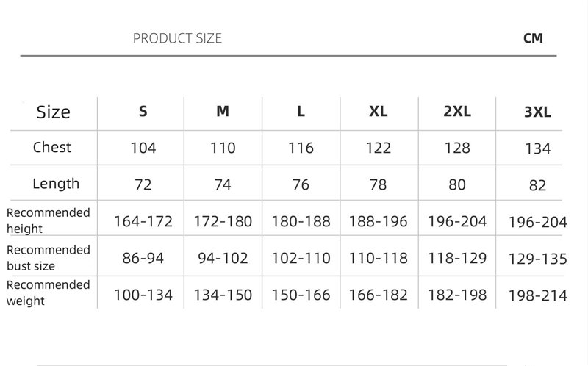Click chest value 128 for size 2XL
The image size is (588, 366).
point(457,148)
